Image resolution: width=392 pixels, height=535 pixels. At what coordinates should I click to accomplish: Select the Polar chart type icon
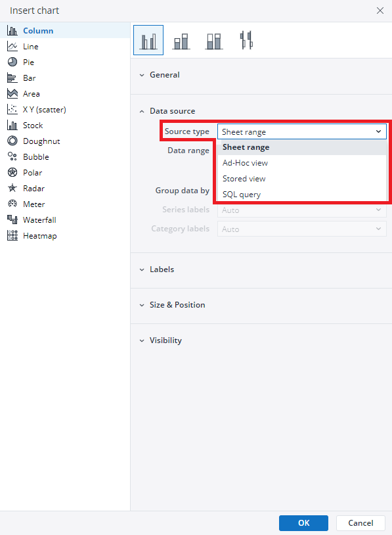click(12, 172)
